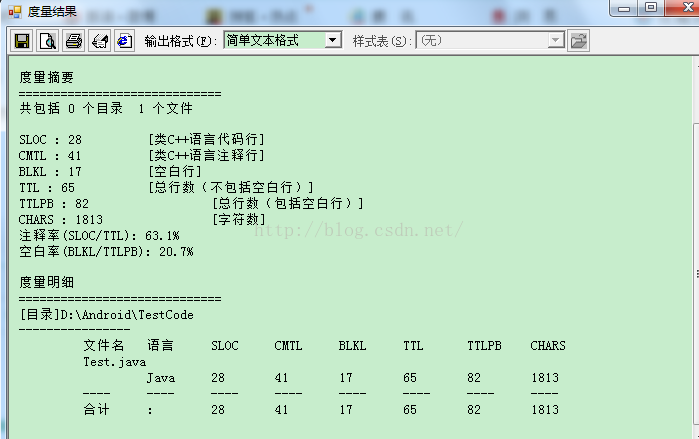Click the 度量明细 section heading
The image size is (699, 439).
pos(46,282)
